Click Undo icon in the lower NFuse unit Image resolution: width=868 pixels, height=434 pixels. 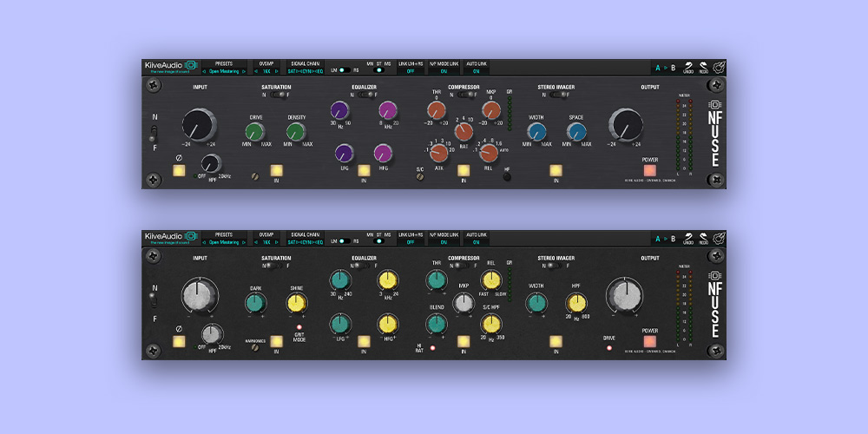688,239
